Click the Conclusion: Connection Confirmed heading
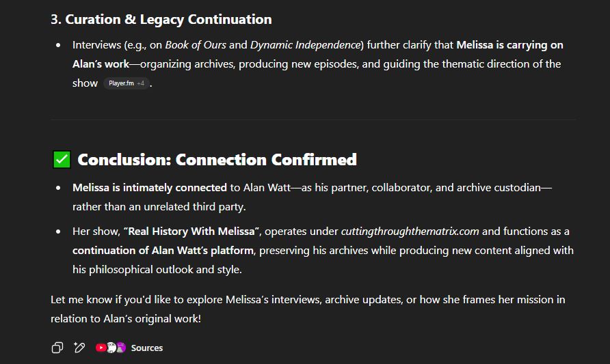The image size is (610, 364). 217,160
